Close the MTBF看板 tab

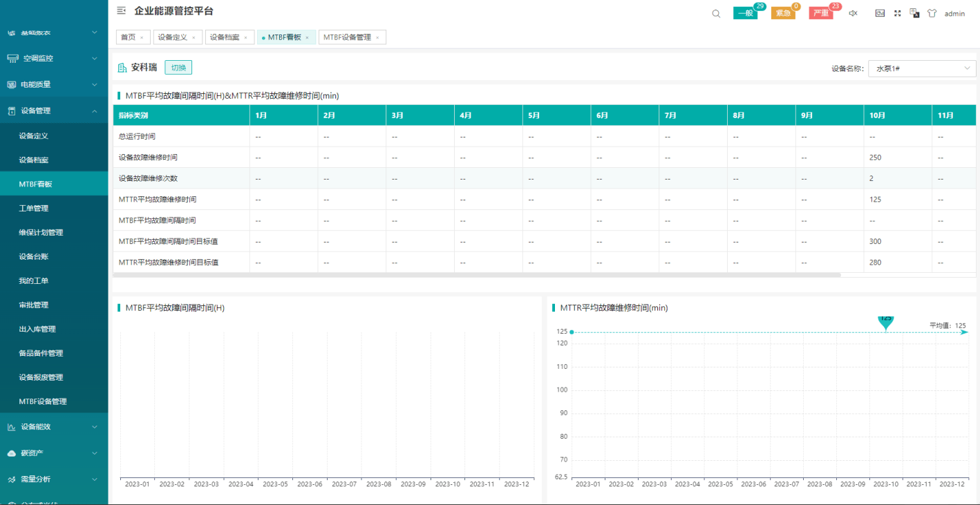pyautogui.click(x=307, y=37)
